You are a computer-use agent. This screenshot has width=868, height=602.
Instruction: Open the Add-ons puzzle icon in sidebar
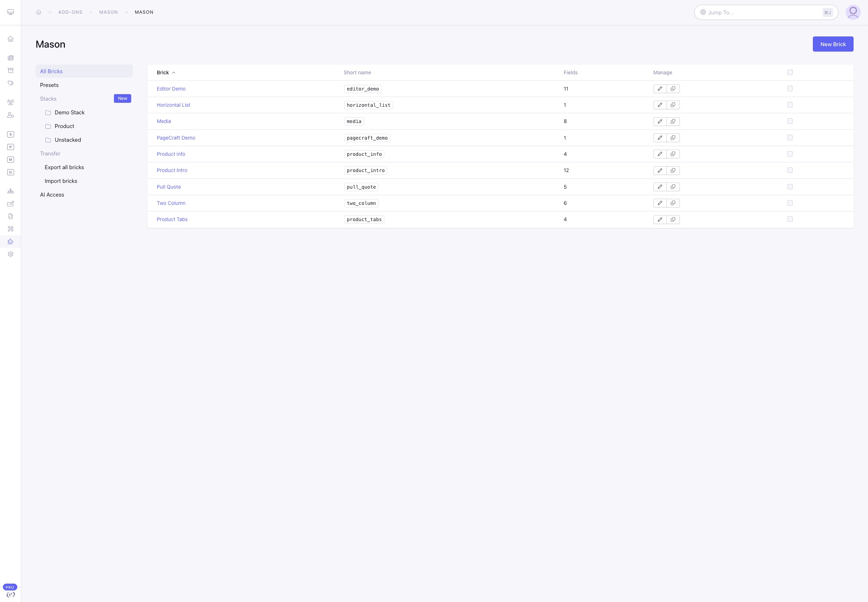[x=10, y=242]
